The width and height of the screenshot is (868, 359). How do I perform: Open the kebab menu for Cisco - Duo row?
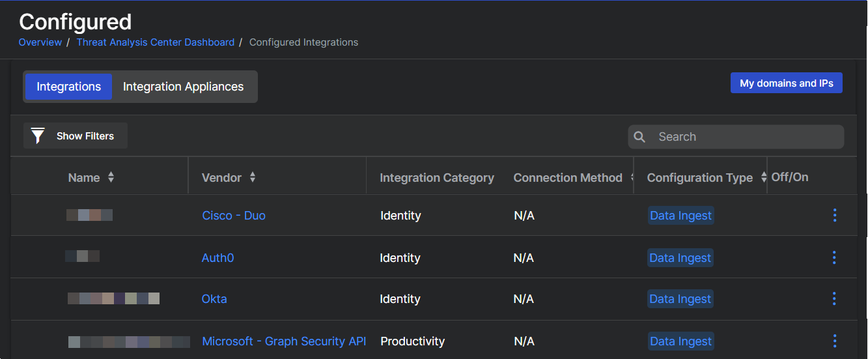coord(834,216)
